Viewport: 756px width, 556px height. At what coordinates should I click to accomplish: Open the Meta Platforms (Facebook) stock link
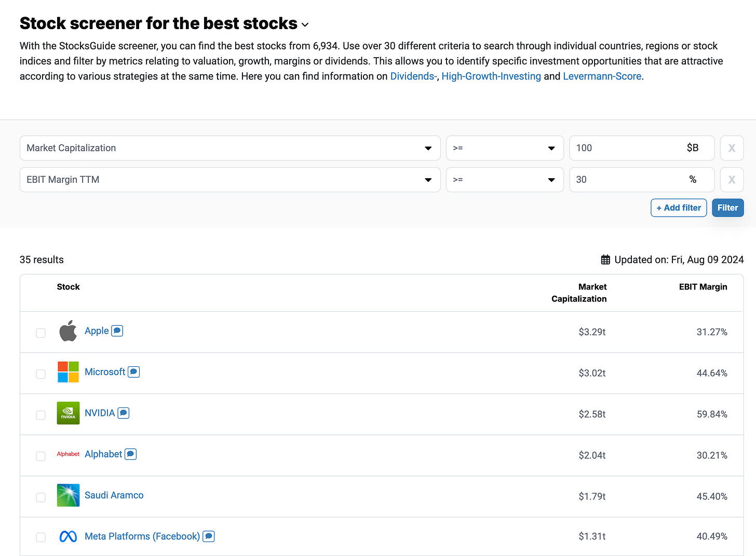pyautogui.click(x=142, y=536)
